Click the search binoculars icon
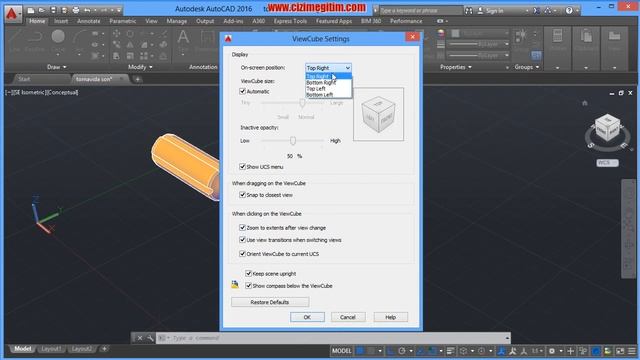Viewport: 640px width, 360px height. [x=469, y=11]
